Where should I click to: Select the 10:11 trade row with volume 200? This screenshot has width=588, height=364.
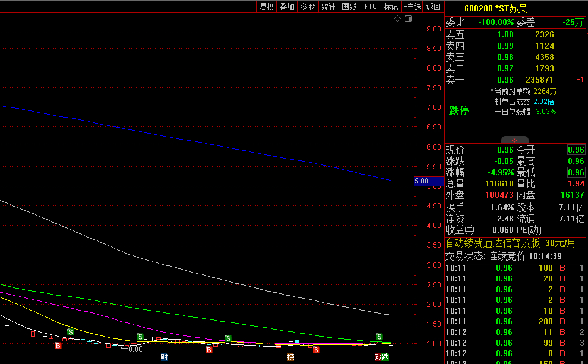click(515, 321)
